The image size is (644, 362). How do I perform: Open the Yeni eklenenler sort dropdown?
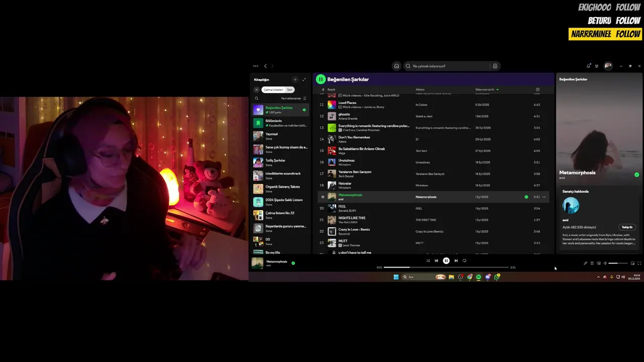pos(293,99)
